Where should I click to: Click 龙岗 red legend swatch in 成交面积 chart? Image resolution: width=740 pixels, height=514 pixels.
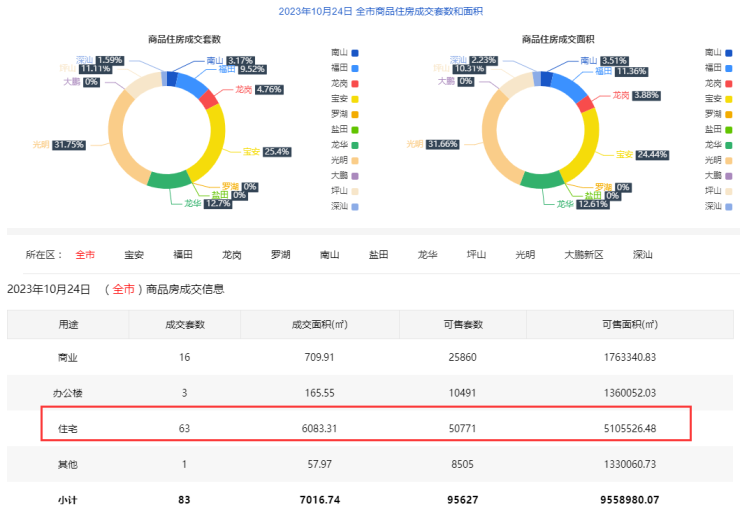731,83
